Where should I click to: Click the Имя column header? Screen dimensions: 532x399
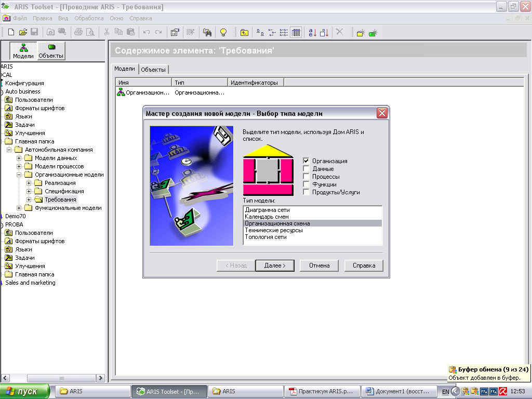point(144,83)
